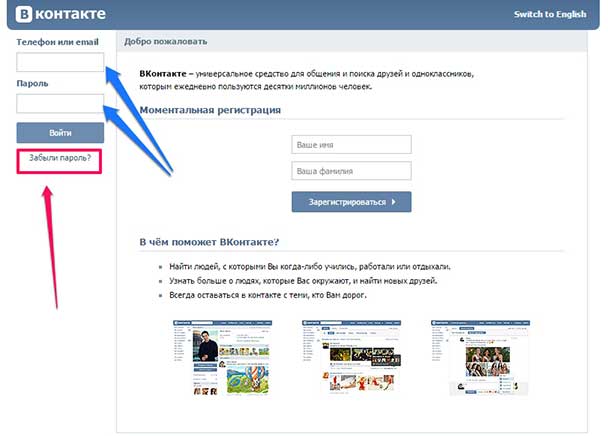The height and width of the screenshot is (436, 608).
Task: Click the bold ВКонтакте word in description
Action: [164, 74]
